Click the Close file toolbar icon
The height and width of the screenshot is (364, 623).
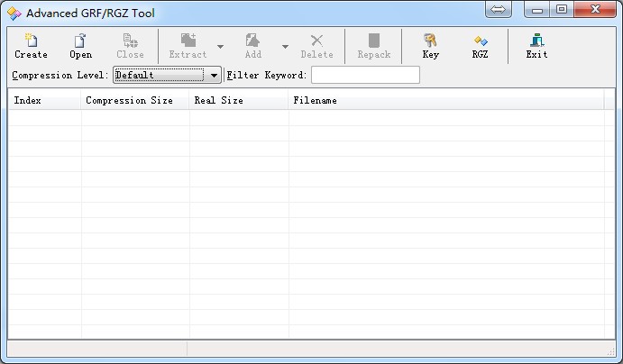coord(130,46)
